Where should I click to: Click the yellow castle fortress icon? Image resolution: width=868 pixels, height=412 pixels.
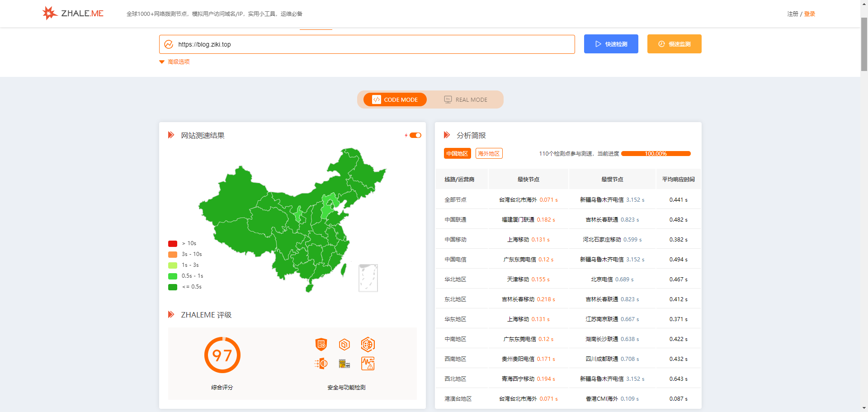pyautogui.click(x=344, y=364)
